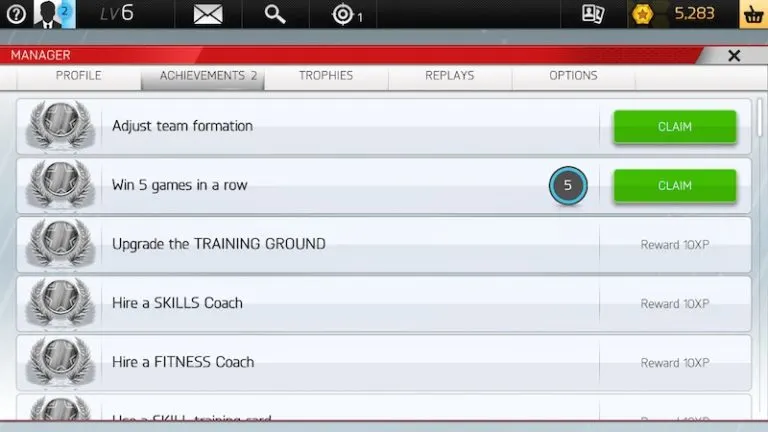This screenshot has height=432, width=768.
Task: Open the target objectives icon
Action: (345, 14)
